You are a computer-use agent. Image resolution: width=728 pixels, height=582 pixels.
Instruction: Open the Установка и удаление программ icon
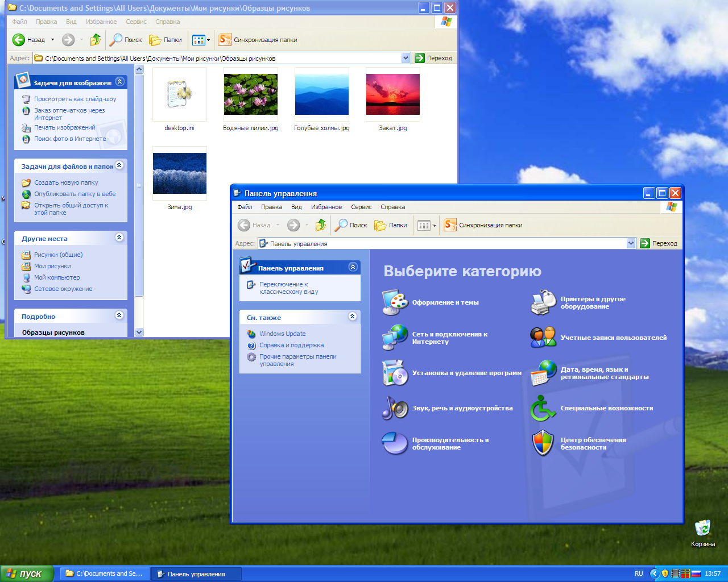coord(395,373)
